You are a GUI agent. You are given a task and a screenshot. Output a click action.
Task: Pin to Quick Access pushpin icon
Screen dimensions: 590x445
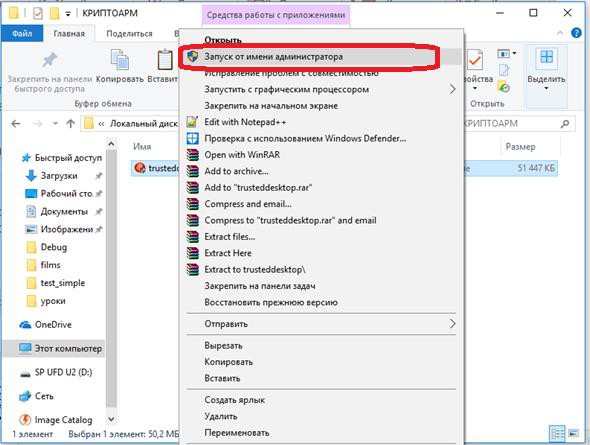[x=49, y=60]
